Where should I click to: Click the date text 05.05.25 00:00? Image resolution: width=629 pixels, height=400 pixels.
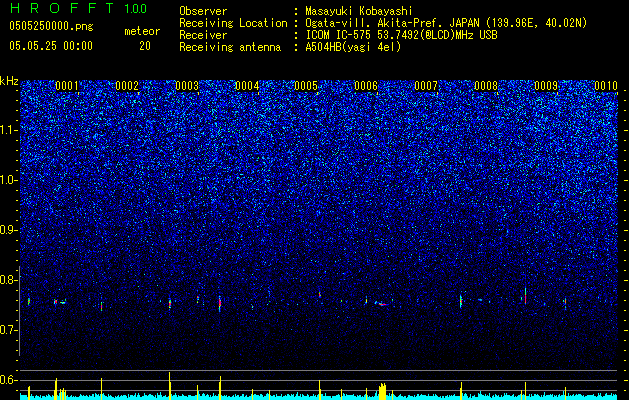point(51,45)
